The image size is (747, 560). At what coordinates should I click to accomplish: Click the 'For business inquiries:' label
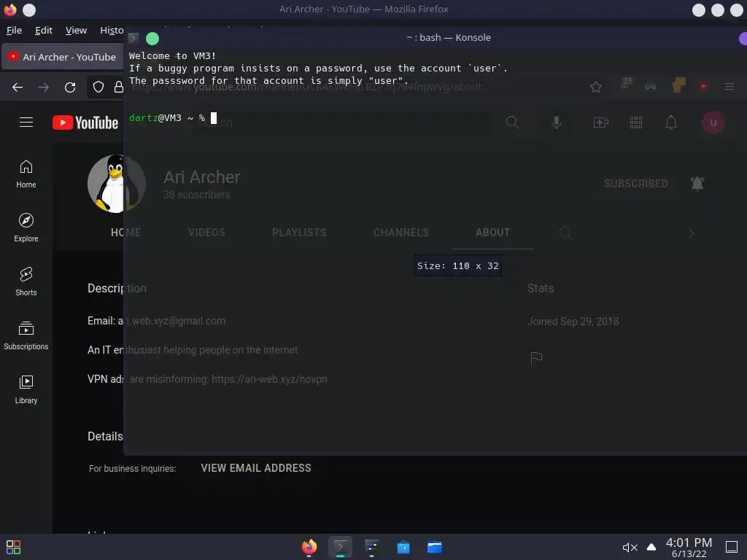pos(133,469)
